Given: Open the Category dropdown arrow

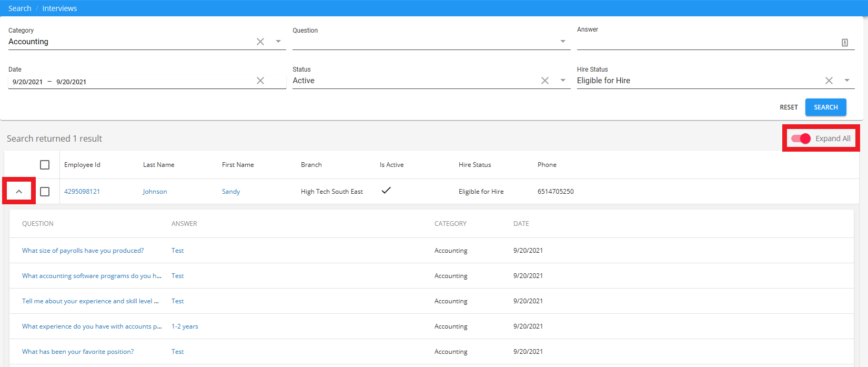Looking at the screenshot, I should click(278, 42).
